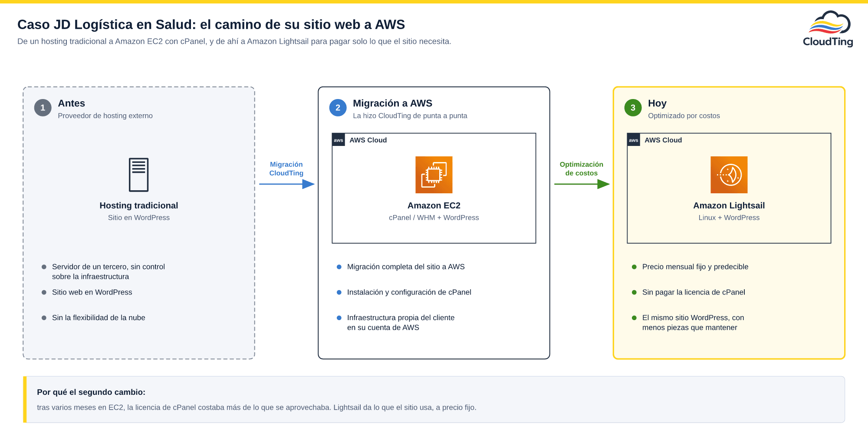Click the 'Amazon Lightsail' label
The image size is (868, 440).
coord(729,205)
